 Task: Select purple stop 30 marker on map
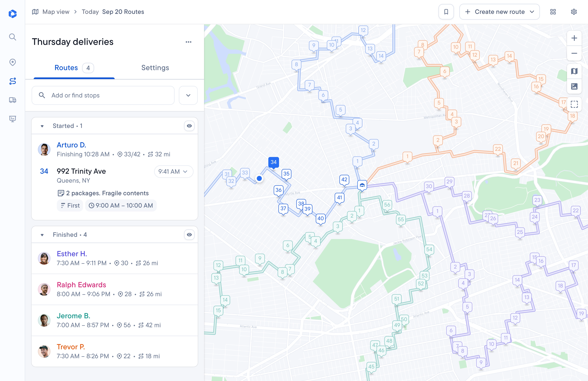point(429,187)
